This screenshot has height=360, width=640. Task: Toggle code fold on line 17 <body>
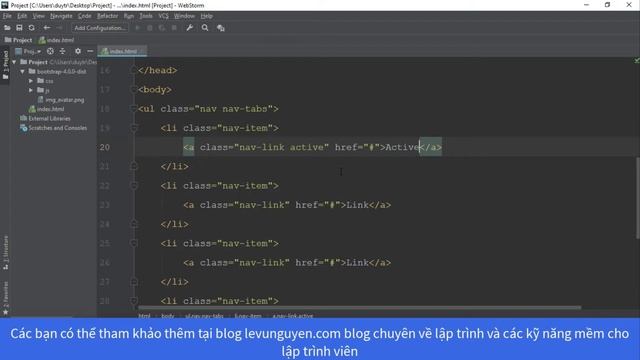point(133,89)
